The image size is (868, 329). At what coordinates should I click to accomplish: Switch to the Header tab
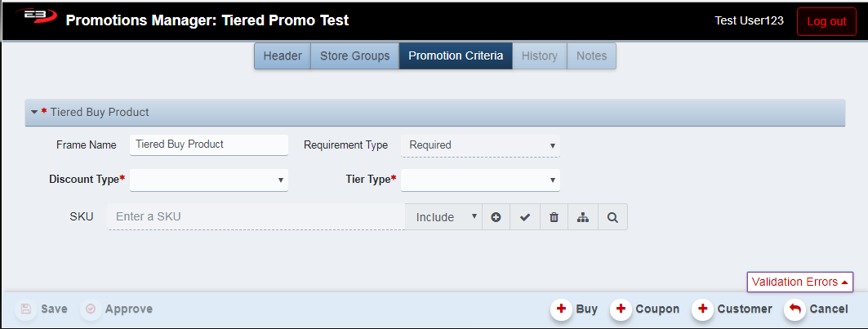(283, 56)
